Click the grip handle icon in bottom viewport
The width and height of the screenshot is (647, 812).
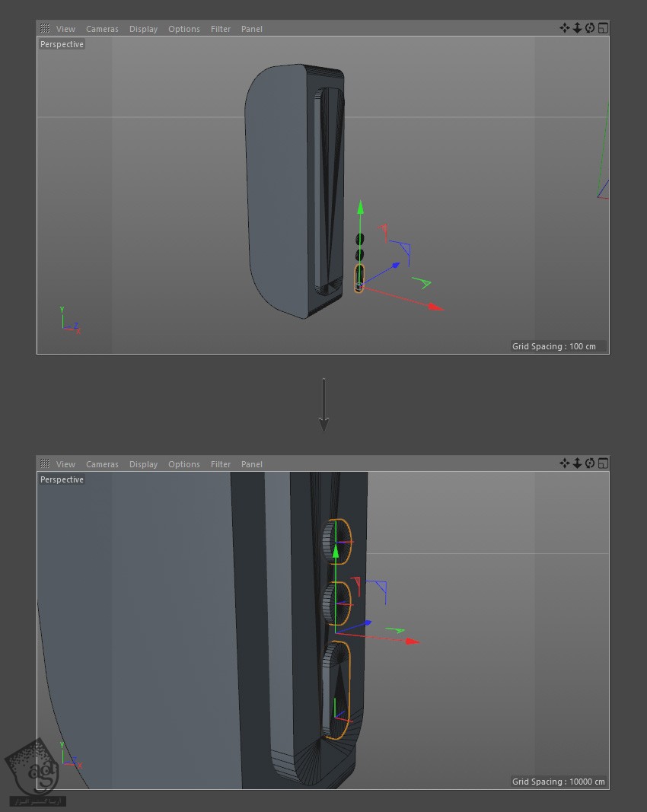click(x=45, y=464)
